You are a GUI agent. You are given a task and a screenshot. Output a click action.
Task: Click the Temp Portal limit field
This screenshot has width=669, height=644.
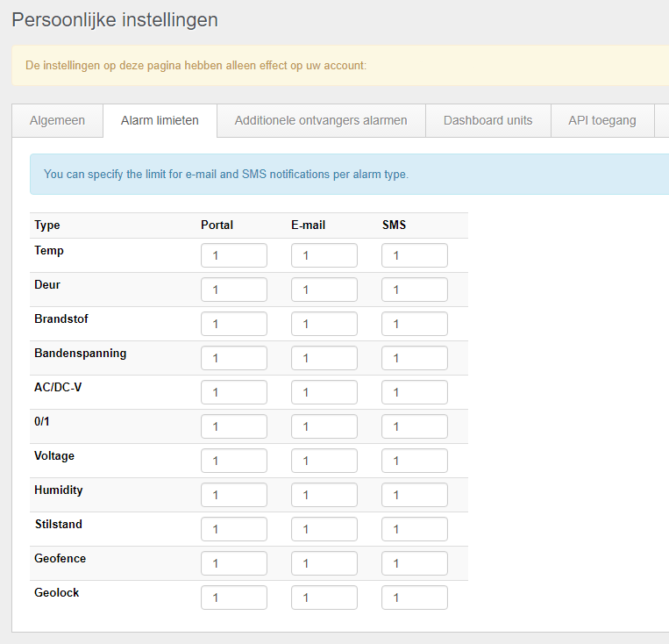(234, 255)
